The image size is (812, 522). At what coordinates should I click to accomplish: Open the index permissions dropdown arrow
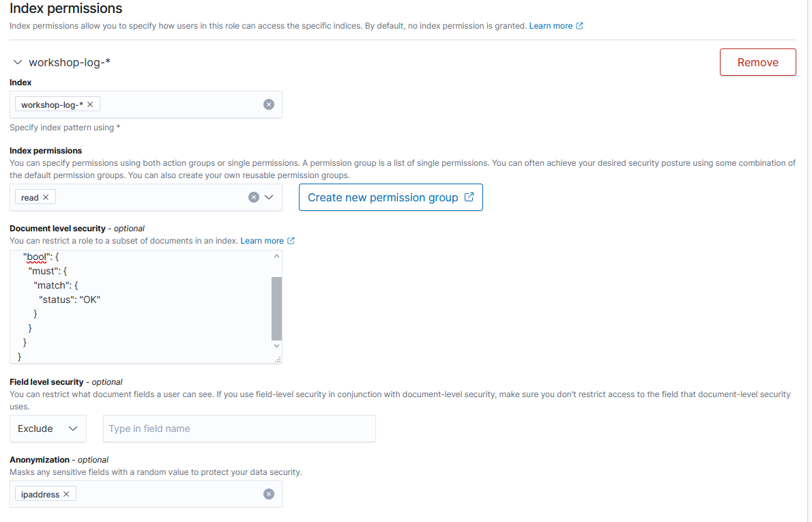point(269,197)
